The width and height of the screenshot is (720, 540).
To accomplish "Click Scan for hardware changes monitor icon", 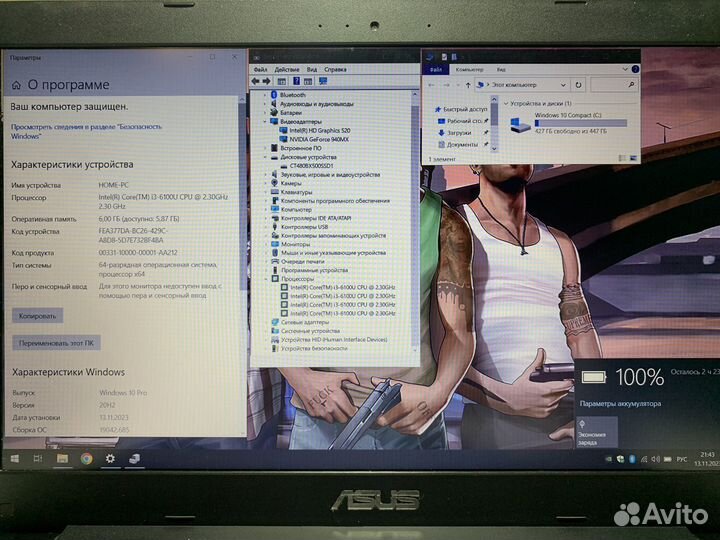I will point(323,81).
